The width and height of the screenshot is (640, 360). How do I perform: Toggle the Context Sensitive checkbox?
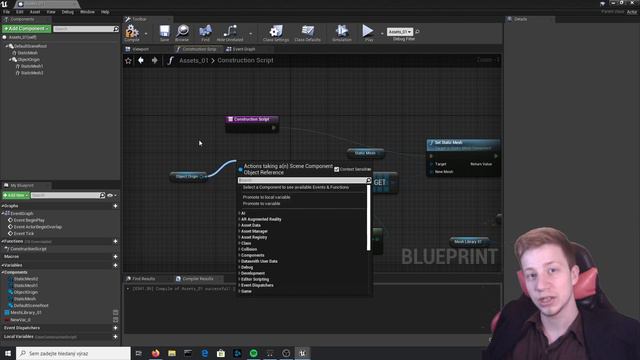pyautogui.click(x=337, y=169)
